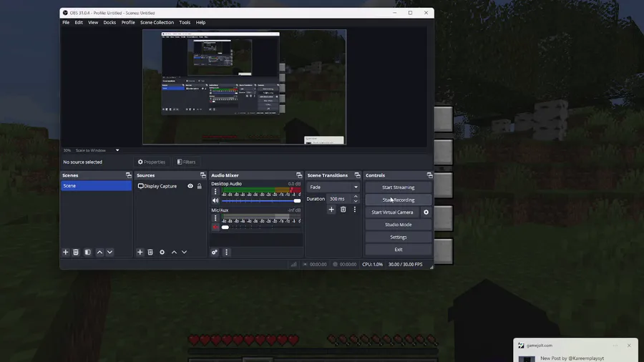Click Start Streaming button
This screenshot has height=362, width=644.
pos(398,187)
